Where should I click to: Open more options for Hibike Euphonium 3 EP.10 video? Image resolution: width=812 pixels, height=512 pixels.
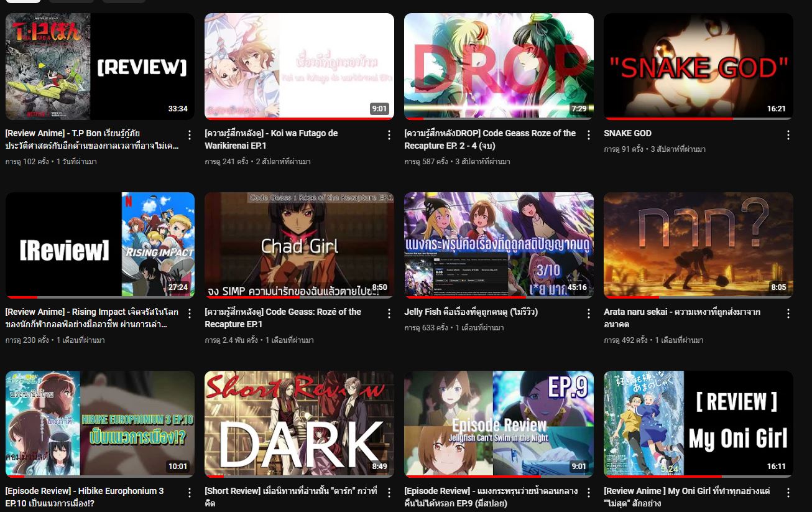click(190, 493)
